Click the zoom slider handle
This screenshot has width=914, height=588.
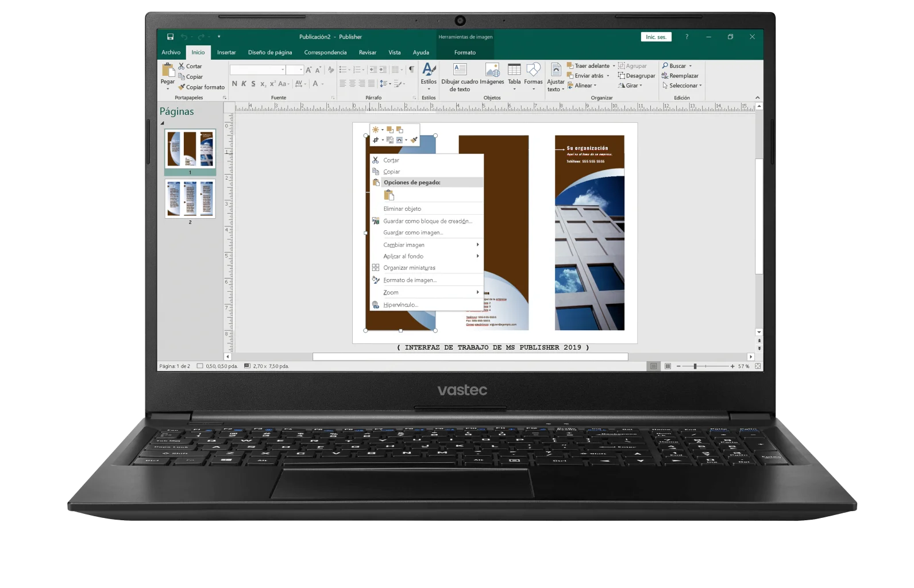pyautogui.click(x=695, y=366)
